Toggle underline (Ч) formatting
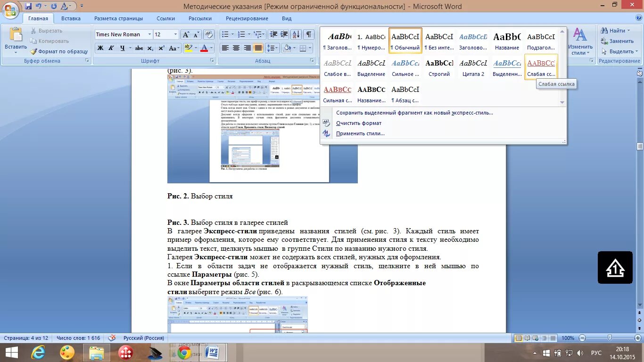The width and height of the screenshot is (644, 362). (x=123, y=48)
